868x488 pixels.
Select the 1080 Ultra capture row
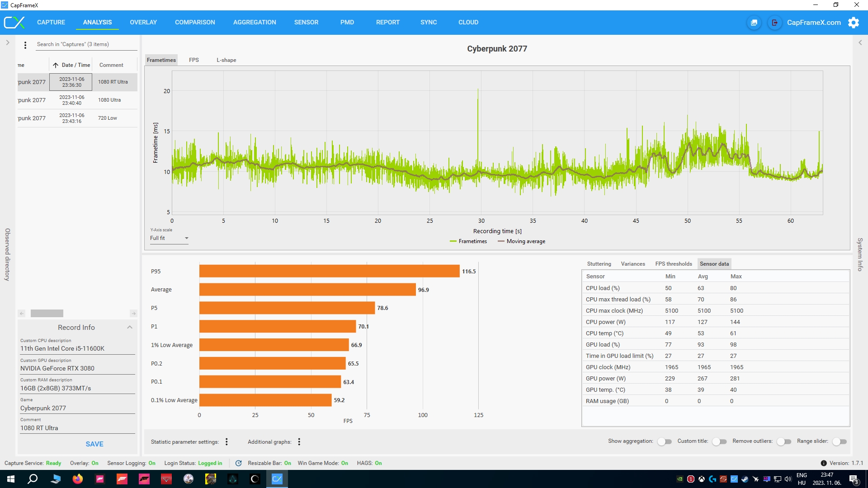coord(77,100)
